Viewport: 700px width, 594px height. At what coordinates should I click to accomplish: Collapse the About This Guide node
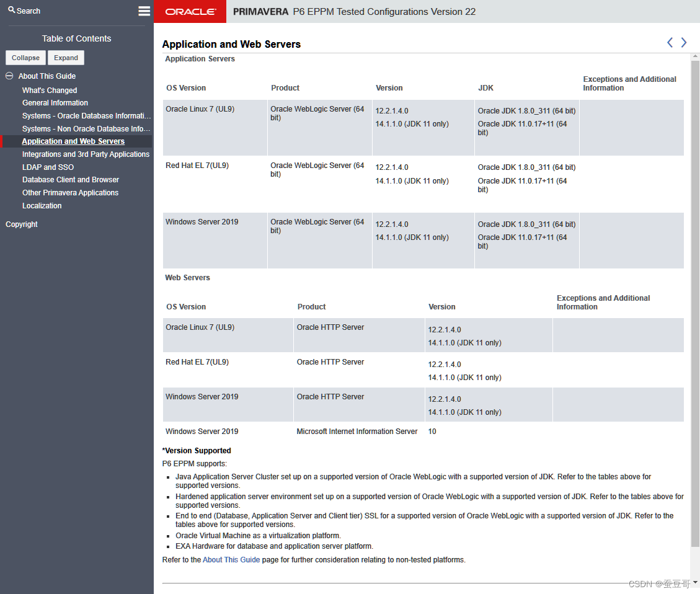click(9, 76)
